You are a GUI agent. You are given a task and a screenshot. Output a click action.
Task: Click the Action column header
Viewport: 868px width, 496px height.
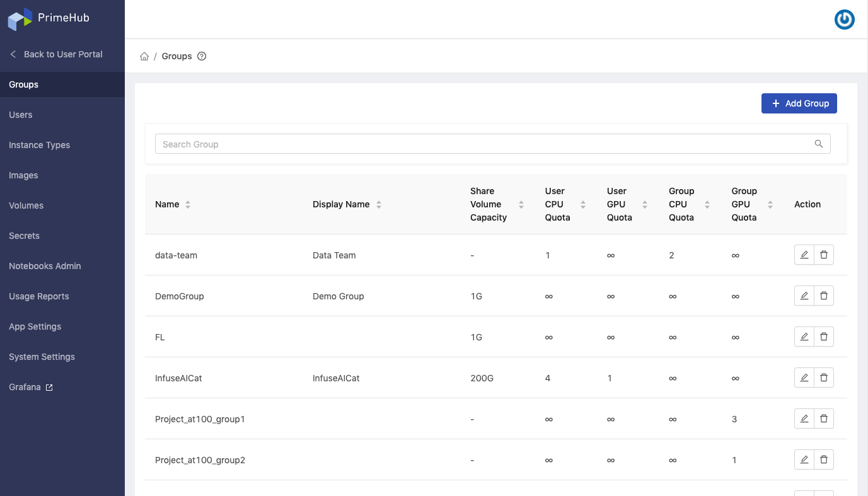pyautogui.click(x=807, y=204)
